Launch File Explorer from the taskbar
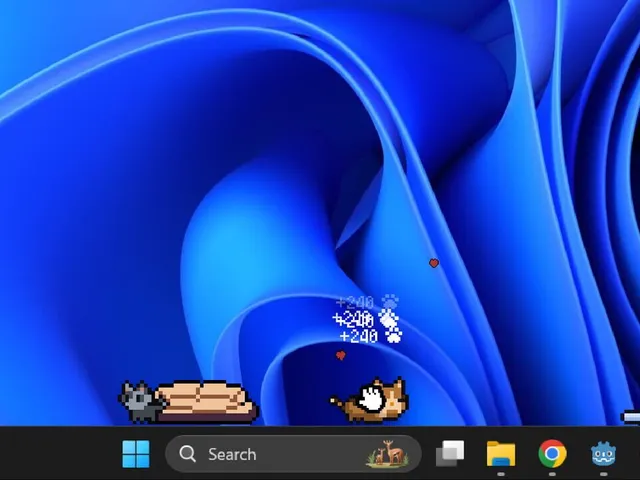This screenshot has height=480, width=640. click(x=501, y=454)
